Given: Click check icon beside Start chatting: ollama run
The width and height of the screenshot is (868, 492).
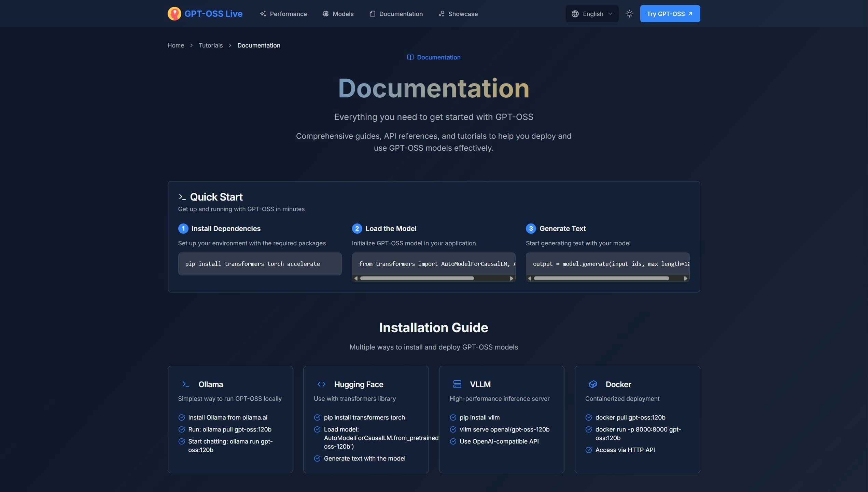Looking at the screenshot, I should [182, 441].
